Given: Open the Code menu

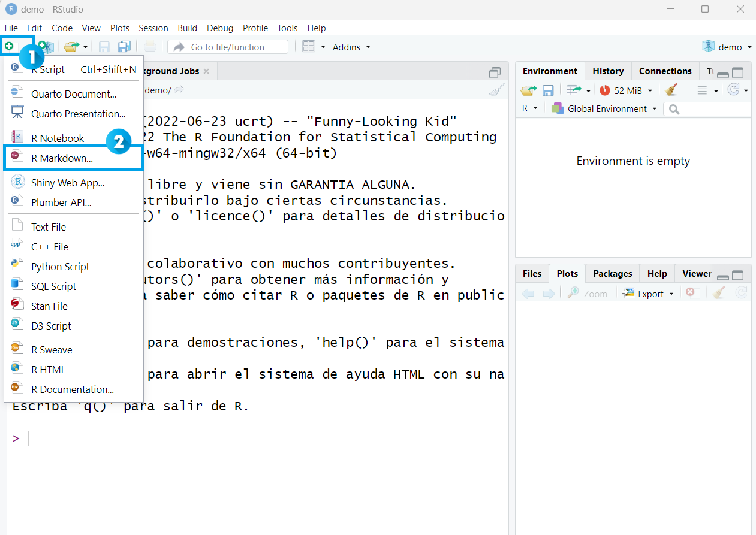Looking at the screenshot, I should point(62,28).
